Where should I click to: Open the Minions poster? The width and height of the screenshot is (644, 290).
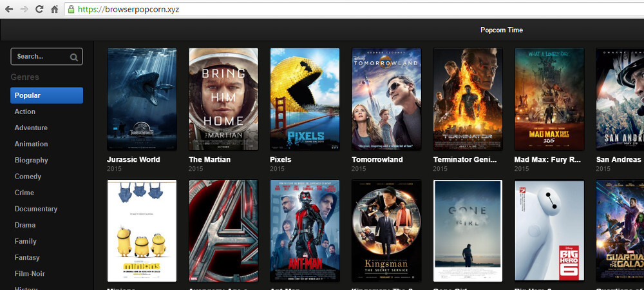[142, 231]
